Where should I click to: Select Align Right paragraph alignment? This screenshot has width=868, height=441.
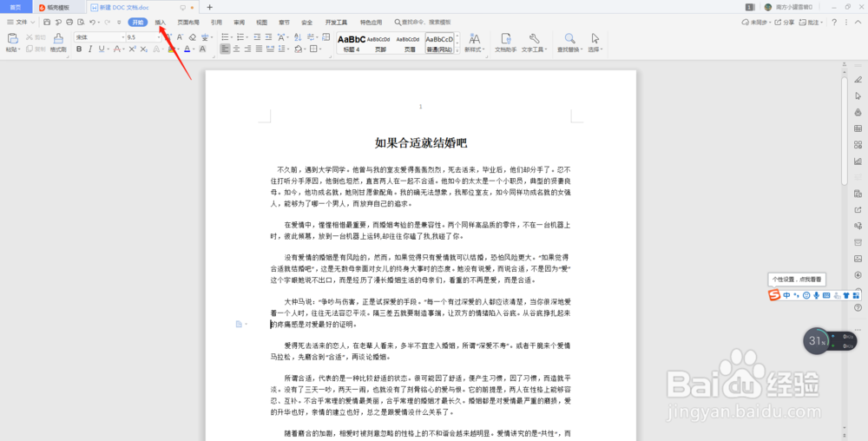point(247,49)
